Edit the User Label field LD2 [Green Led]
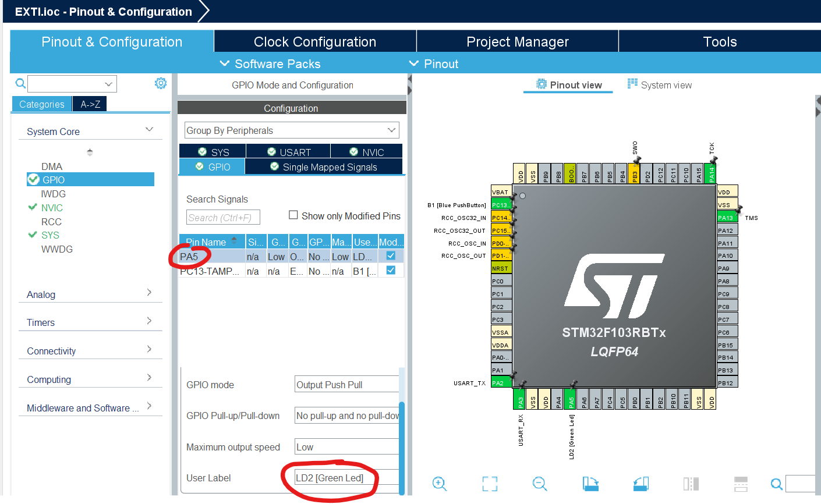The image size is (821, 504). click(347, 478)
